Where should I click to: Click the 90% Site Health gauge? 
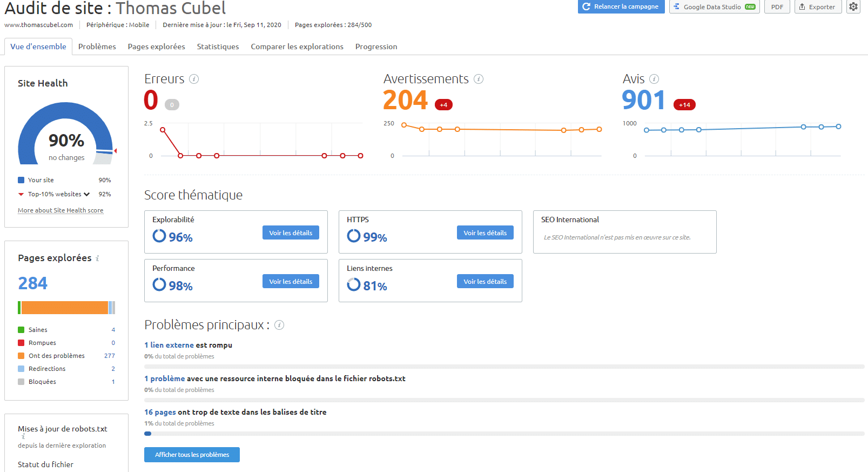point(66,134)
